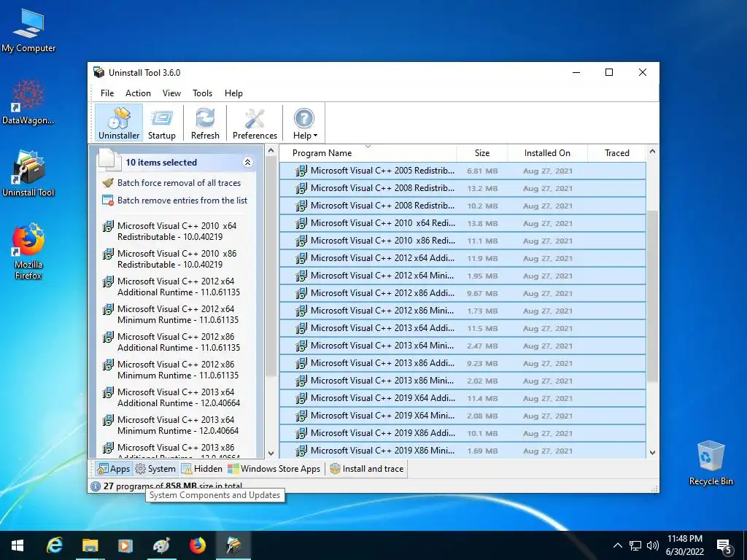Viewport: 747px width, 560px height.
Task: Open File Explorer from the taskbar
Action: [x=90, y=545]
